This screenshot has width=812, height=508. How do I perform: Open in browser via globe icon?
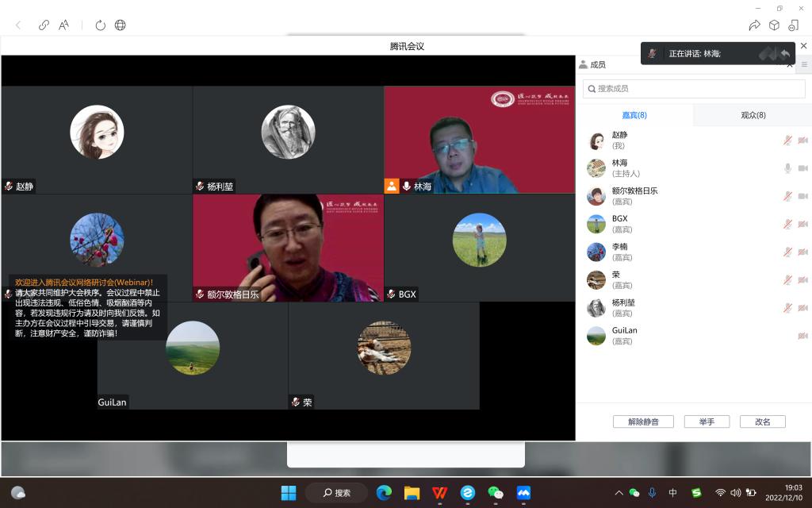coord(121,25)
